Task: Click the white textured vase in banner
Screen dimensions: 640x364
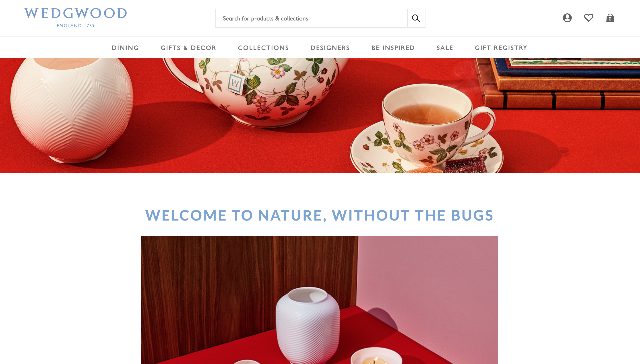Action: (x=71, y=110)
